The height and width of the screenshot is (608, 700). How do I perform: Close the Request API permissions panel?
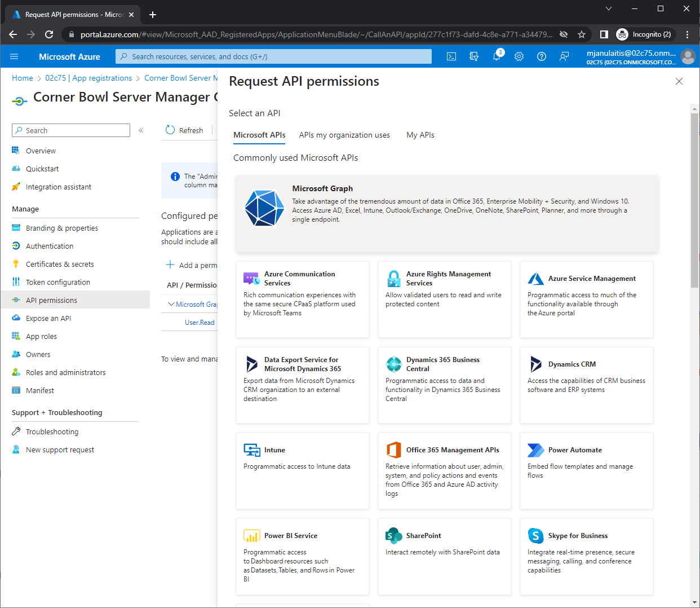pyautogui.click(x=679, y=82)
